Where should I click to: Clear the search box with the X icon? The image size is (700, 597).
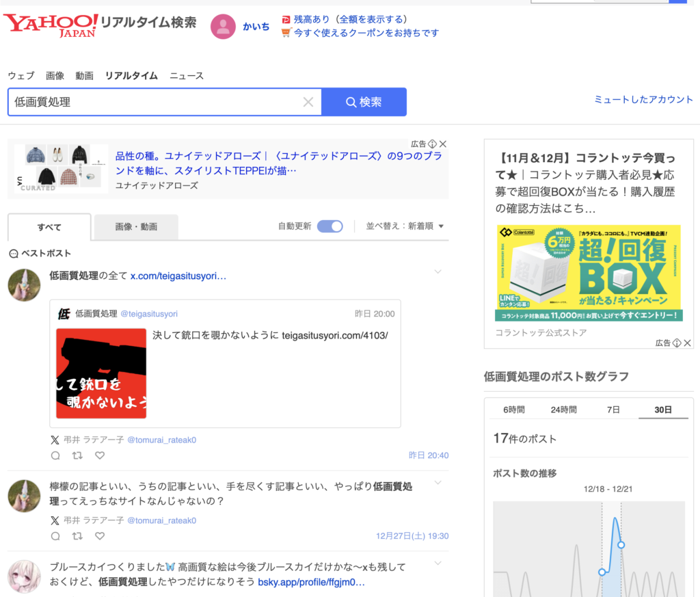[x=308, y=102]
